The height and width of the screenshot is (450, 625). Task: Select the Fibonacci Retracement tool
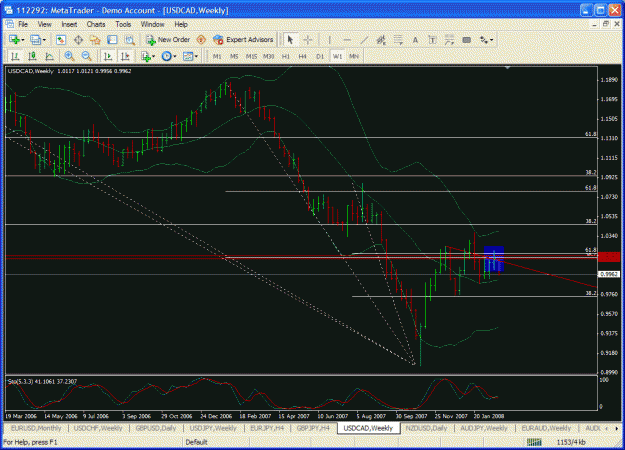398,40
